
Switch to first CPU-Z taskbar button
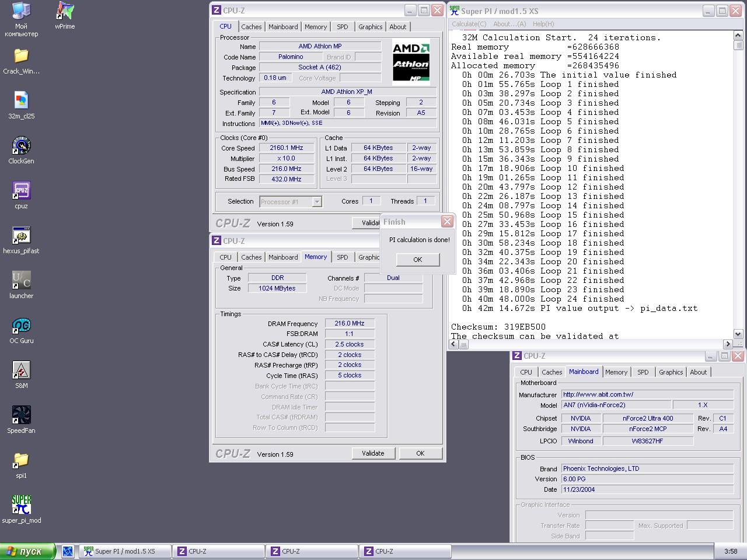point(219,551)
